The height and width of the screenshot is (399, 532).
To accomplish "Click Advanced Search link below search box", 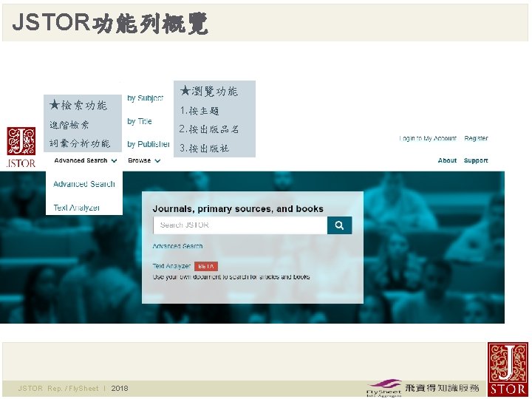I will coord(177,246).
